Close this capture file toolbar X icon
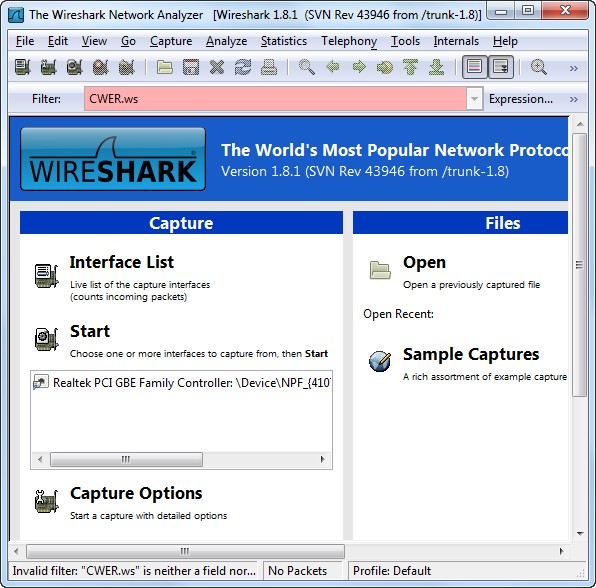This screenshot has height=588, width=596. pyautogui.click(x=217, y=67)
